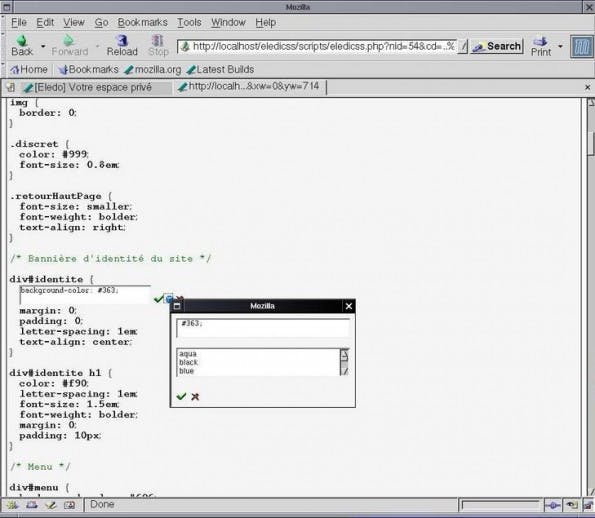Close the Mozilla popup window
Viewport: 595px width, 518px height.
coord(349,306)
